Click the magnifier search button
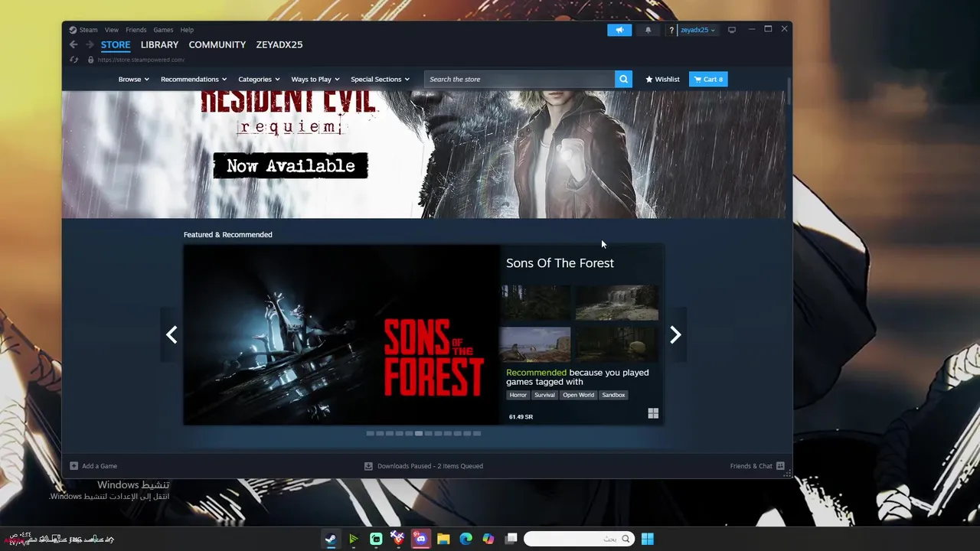Viewport: 980px width, 551px height. pyautogui.click(x=623, y=79)
